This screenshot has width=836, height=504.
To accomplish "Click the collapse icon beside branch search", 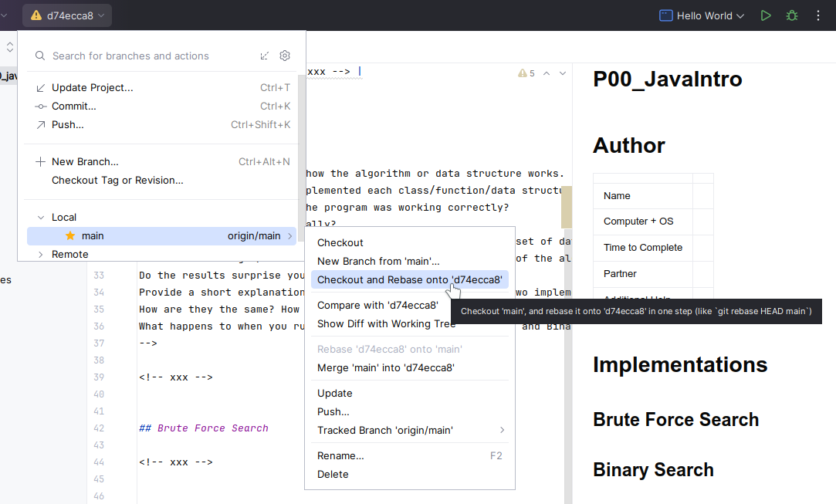I will (x=265, y=56).
